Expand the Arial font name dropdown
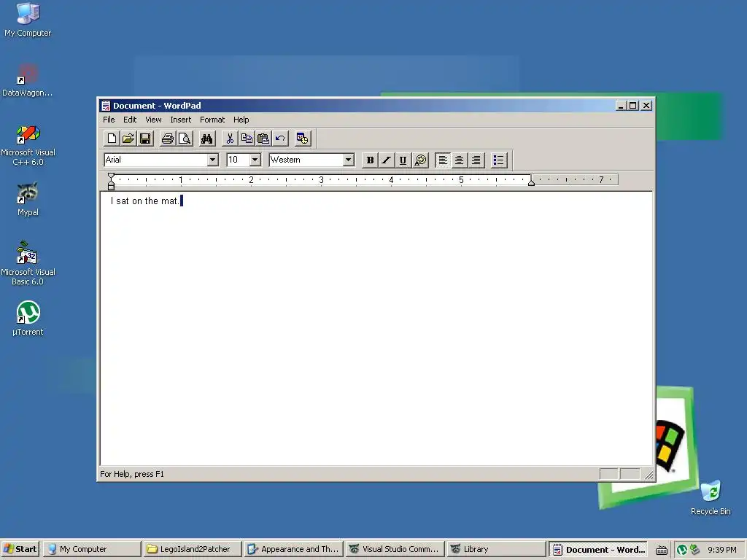The width and height of the screenshot is (747, 560). pos(213,160)
